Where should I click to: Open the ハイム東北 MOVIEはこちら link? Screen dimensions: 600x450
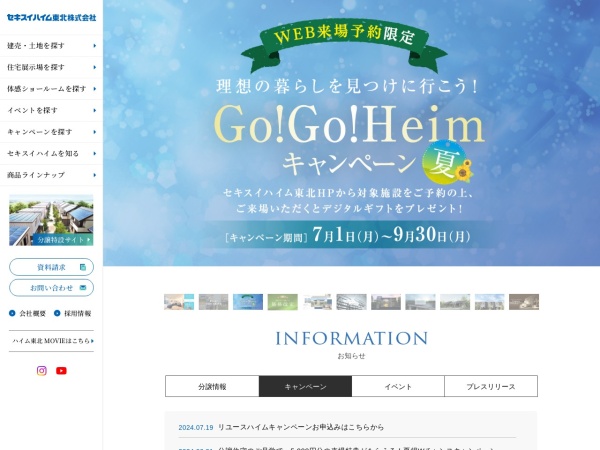pyautogui.click(x=51, y=341)
